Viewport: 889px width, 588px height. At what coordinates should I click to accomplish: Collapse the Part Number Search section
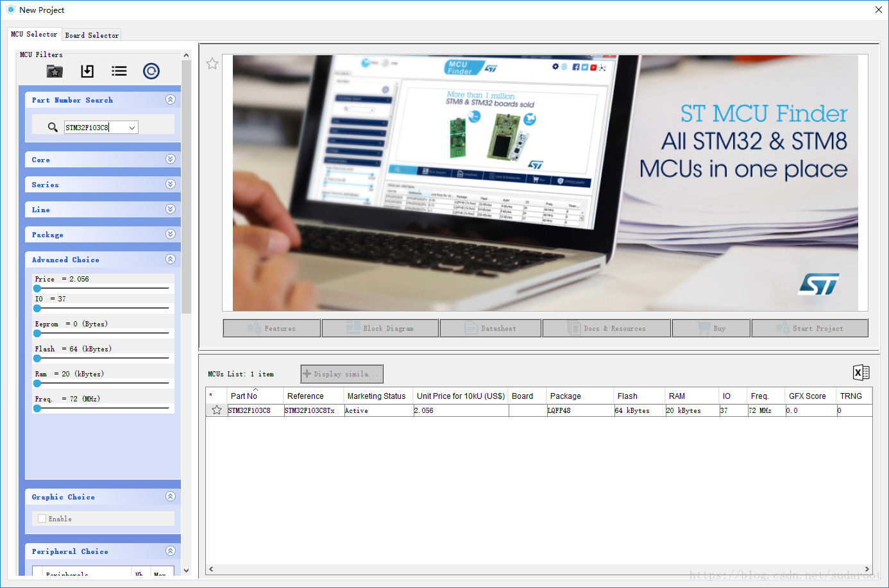(x=171, y=99)
